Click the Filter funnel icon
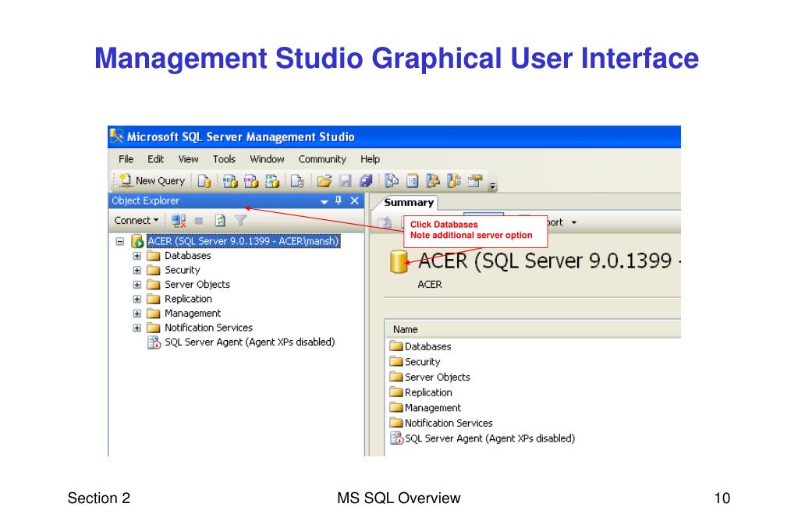 (240, 221)
